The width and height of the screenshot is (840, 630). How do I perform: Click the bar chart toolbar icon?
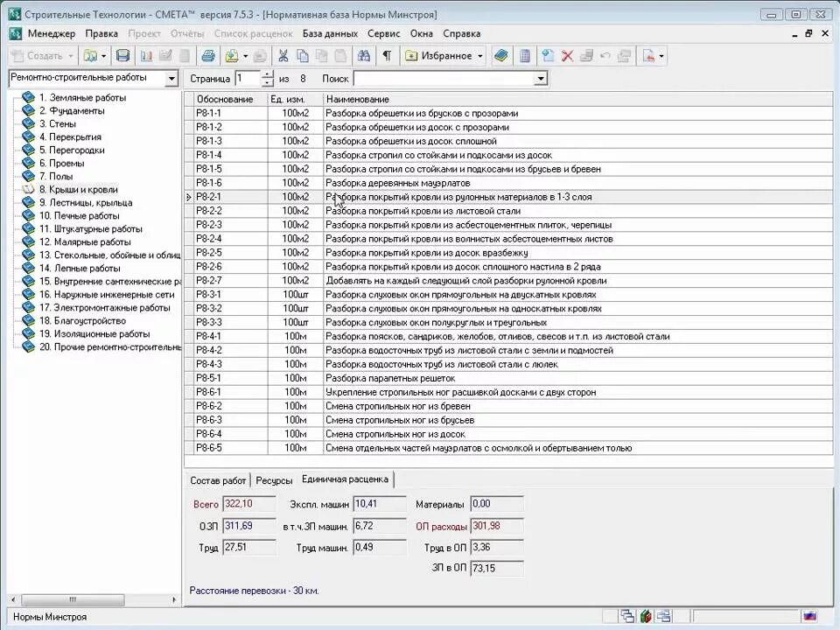tap(146, 56)
